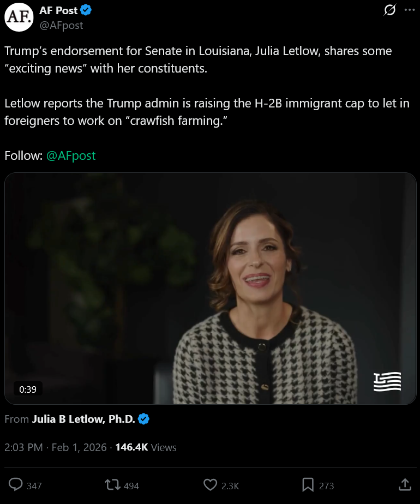Open the @AFpost handle under name
This screenshot has height=504, width=420.
61,26
